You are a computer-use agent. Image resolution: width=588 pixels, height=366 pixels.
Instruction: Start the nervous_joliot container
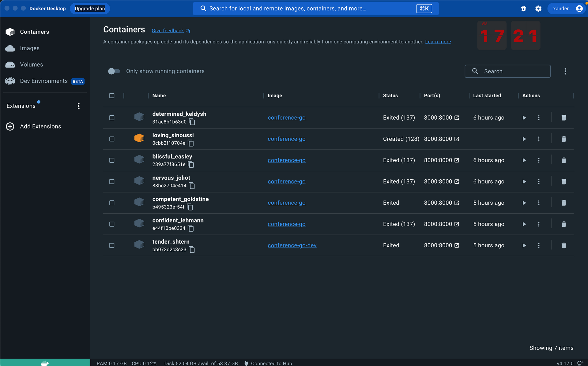(x=524, y=182)
